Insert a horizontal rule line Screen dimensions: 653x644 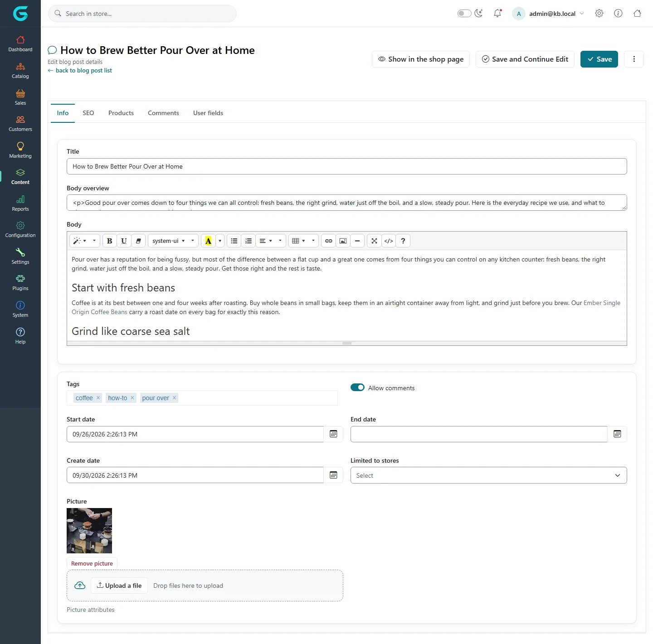point(357,241)
